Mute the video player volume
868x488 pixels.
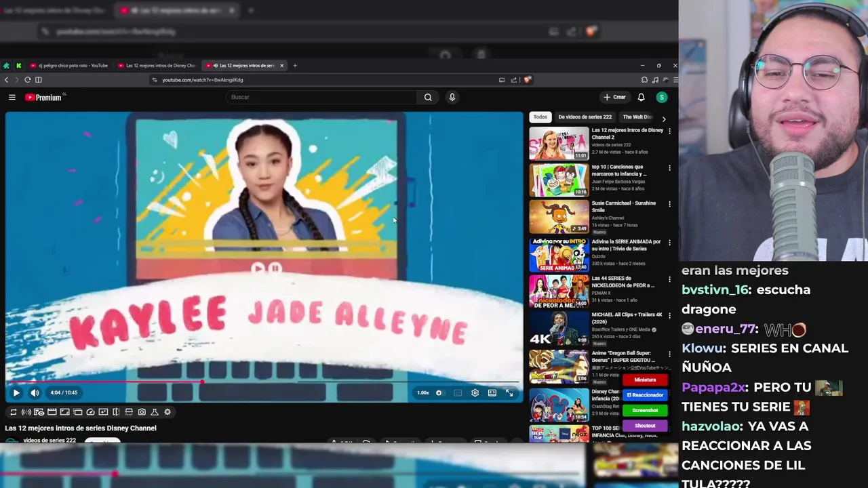click(35, 392)
